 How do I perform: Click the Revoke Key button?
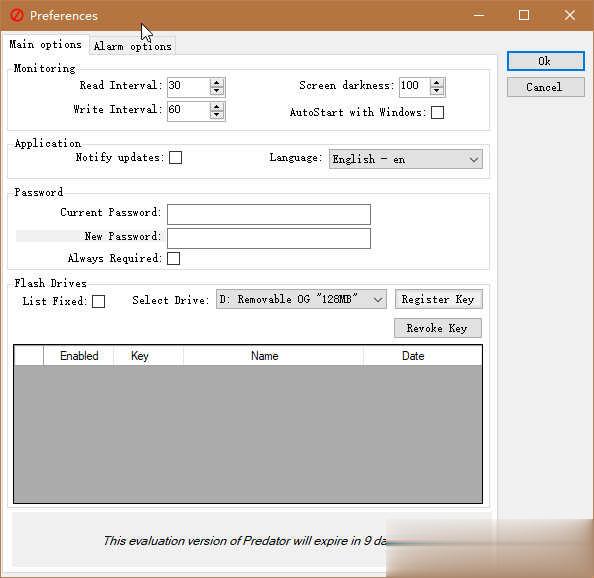point(438,328)
